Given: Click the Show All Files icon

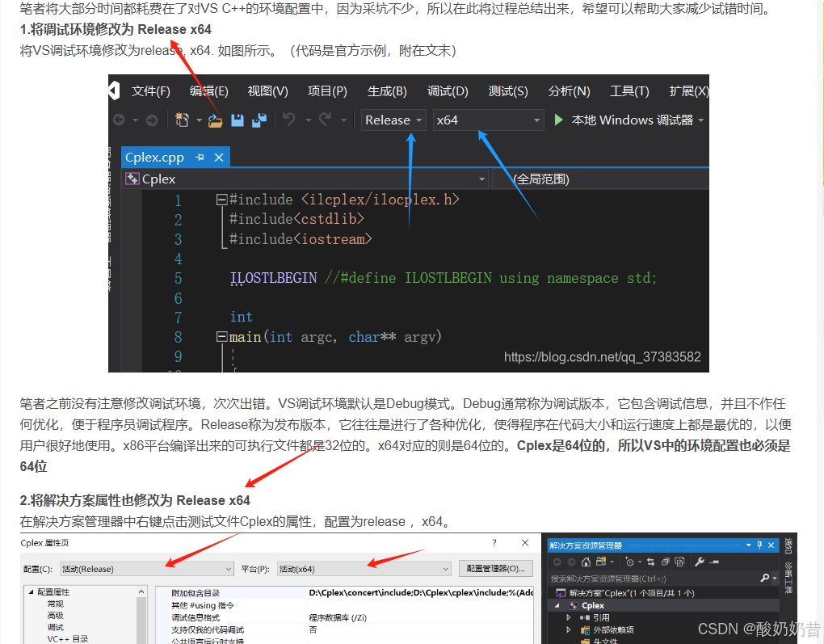Looking at the screenshot, I should click(x=679, y=562).
